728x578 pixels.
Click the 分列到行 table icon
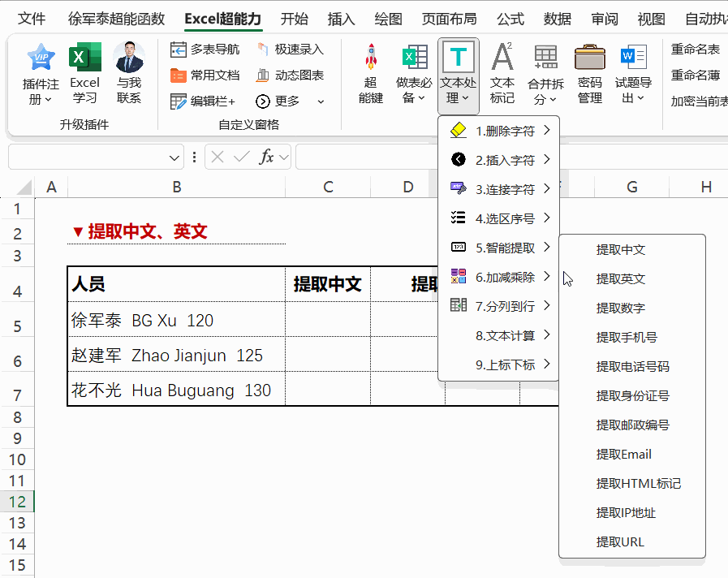[459, 305]
